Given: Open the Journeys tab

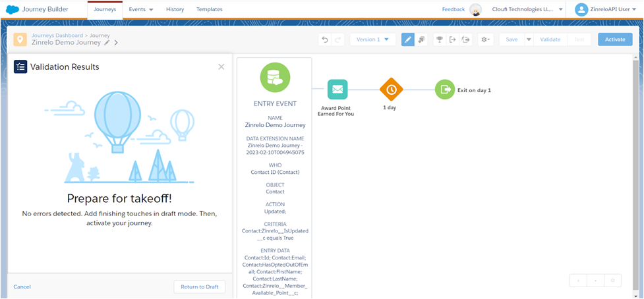Looking at the screenshot, I should coord(105,9).
